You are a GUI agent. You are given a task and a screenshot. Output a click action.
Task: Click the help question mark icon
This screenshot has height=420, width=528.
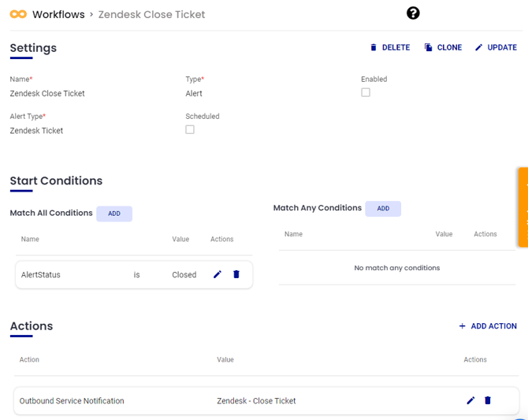click(413, 13)
